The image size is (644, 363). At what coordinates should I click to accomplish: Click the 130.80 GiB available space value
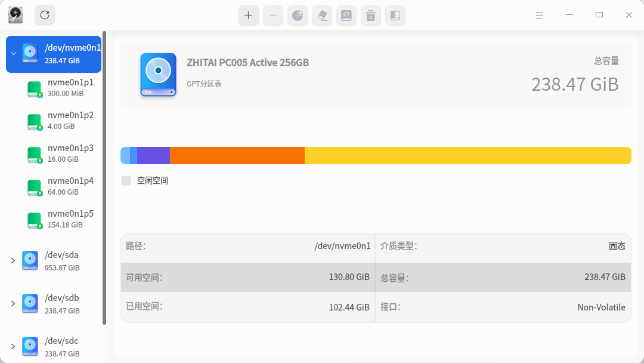tap(349, 277)
